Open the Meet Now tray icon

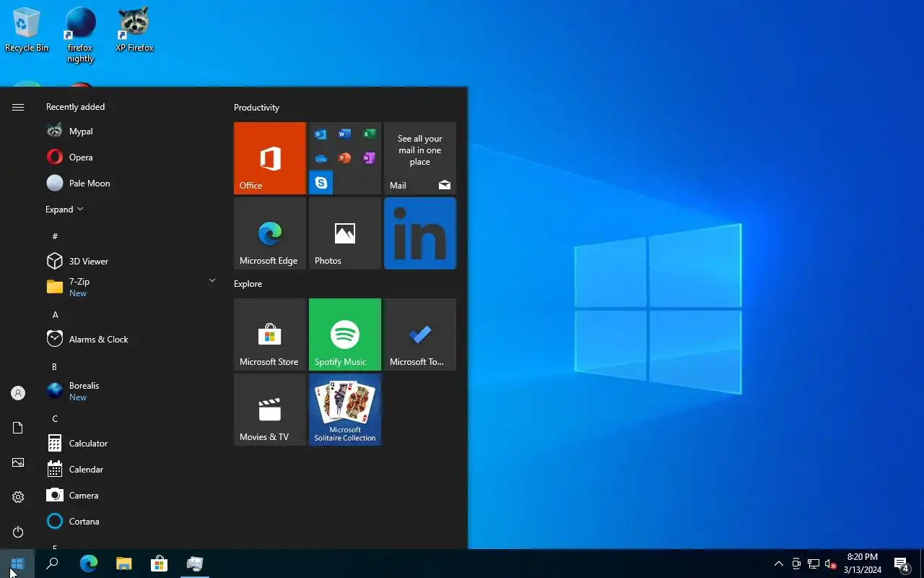click(x=796, y=564)
